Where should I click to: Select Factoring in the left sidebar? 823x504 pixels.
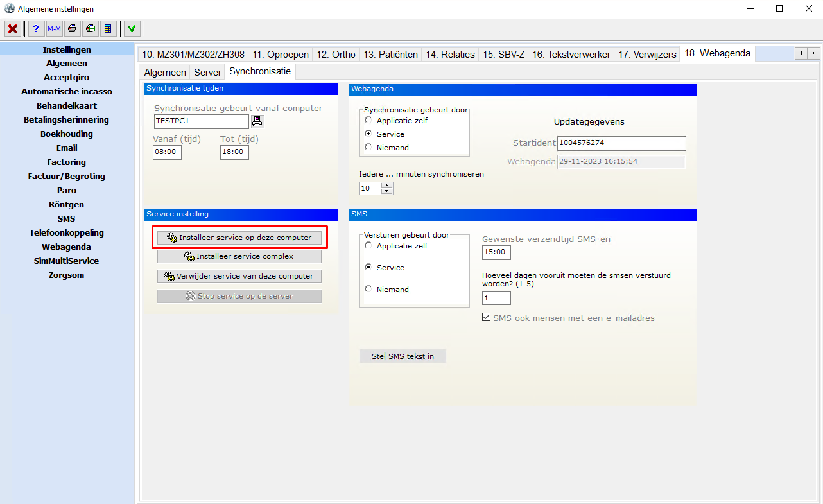click(x=67, y=162)
